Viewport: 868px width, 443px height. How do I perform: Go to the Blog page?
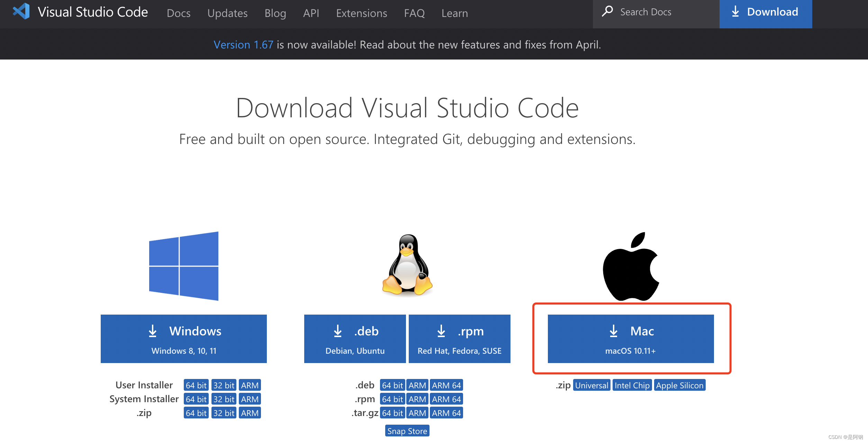275,13
